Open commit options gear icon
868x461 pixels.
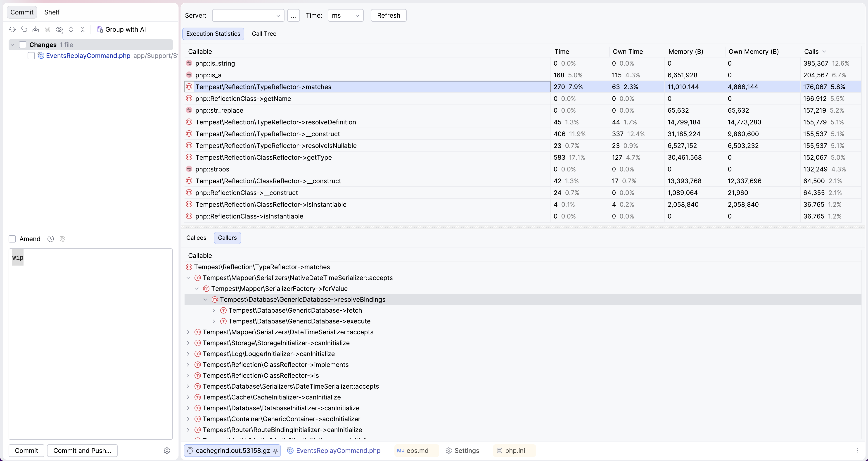tap(167, 451)
